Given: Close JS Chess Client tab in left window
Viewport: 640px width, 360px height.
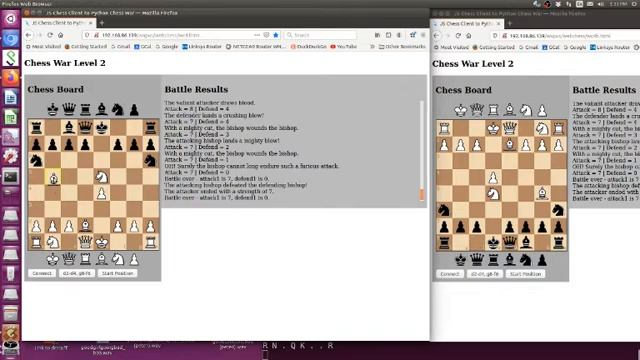Looking at the screenshot, I should coord(91,23).
